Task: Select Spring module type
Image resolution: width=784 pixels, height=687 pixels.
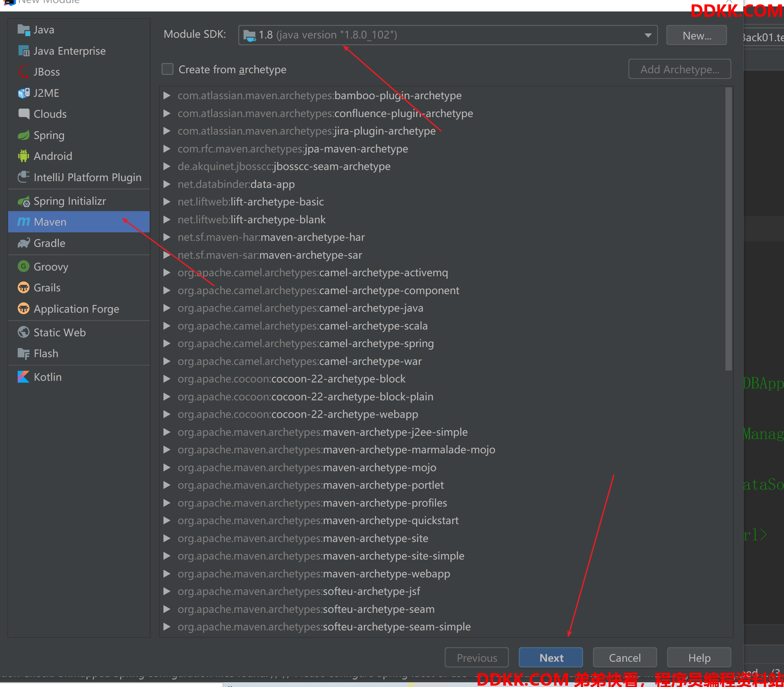Action: [x=79, y=135]
